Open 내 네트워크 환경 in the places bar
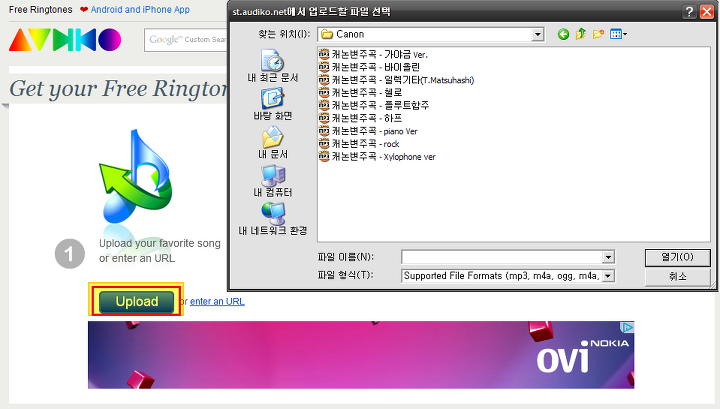 tap(273, 219)
